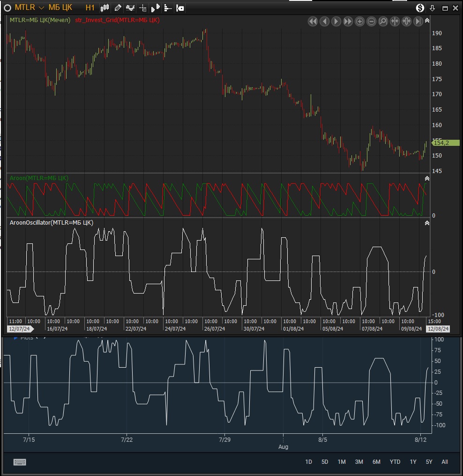Toggle the crosshair cursor tool
Image resolution: width=463 pixels, height=476 pixels.
143,8
